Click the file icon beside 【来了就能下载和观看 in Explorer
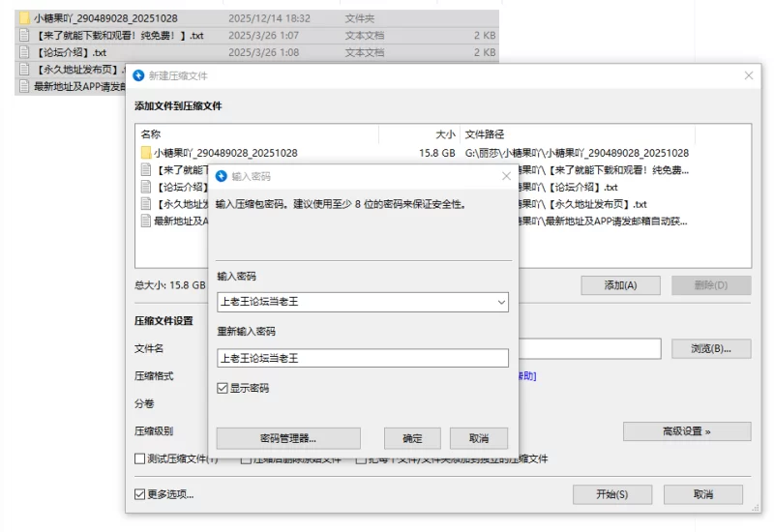This screenshot has width=774, height=532. (24, 35)
